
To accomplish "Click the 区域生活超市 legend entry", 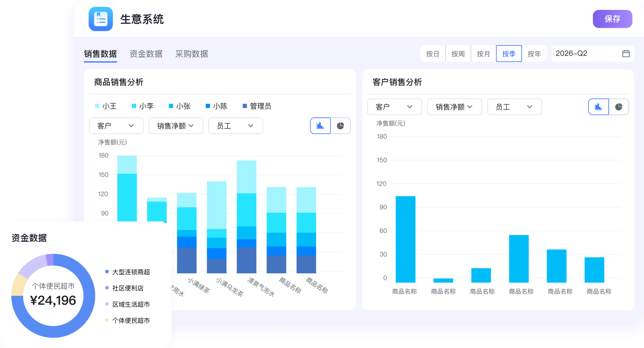I will (x=128, y=304).
